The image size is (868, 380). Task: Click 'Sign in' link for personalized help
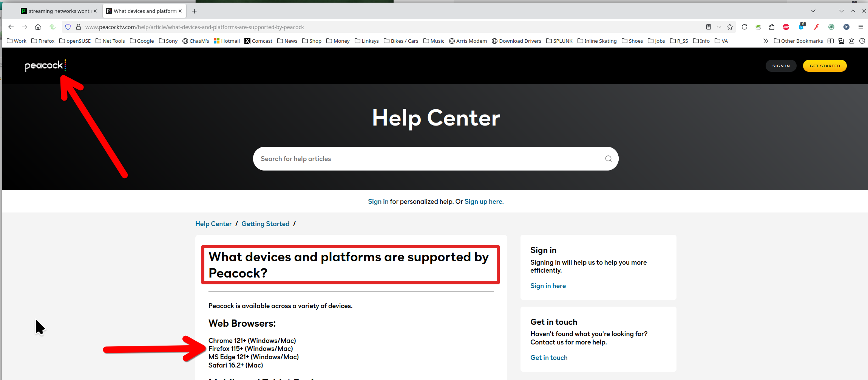pyautogui.click(x=378, y=202)
